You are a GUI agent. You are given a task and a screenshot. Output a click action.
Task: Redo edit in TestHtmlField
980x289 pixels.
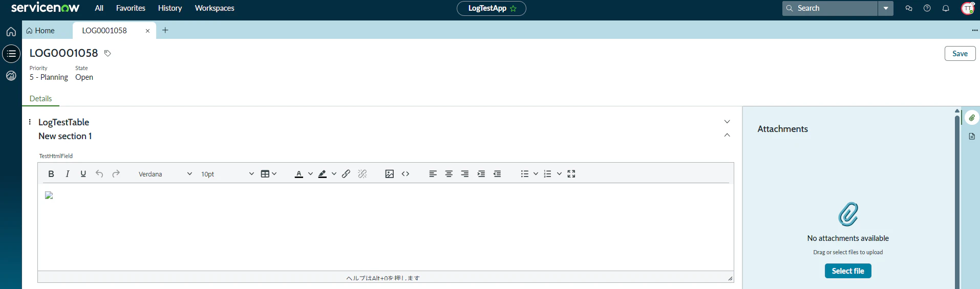tap(116, 174)
